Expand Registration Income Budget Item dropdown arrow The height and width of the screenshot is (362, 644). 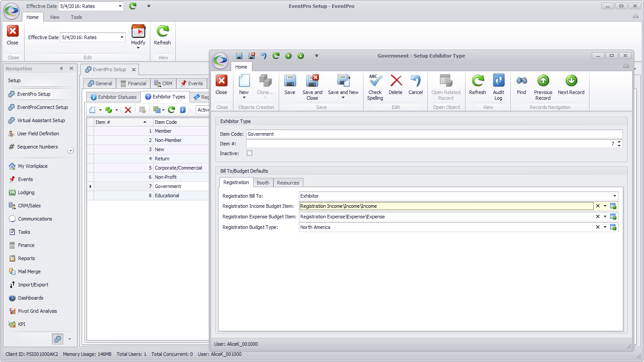click(x=605, y=206)
